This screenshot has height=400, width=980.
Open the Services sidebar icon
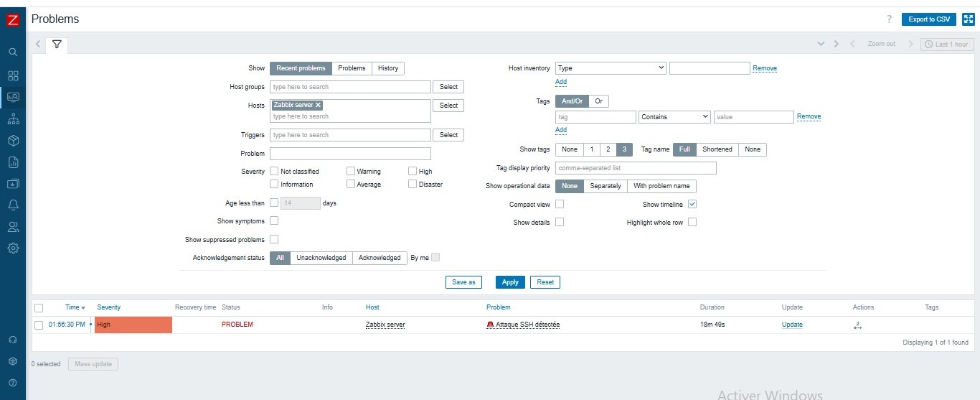(x=13, y=118)
